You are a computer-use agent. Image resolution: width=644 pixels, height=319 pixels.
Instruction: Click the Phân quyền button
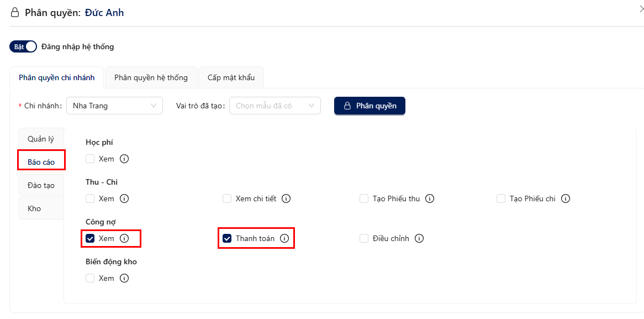tap(369, 106)
